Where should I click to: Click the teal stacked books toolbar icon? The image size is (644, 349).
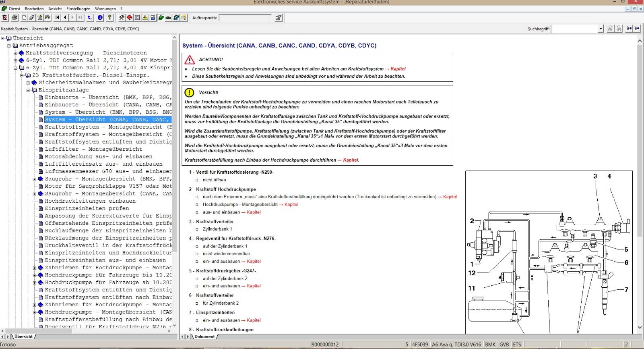pos(176,18)
